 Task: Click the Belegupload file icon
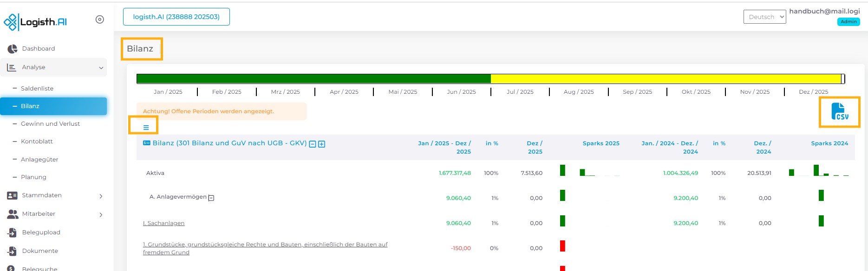pos(13,232)
